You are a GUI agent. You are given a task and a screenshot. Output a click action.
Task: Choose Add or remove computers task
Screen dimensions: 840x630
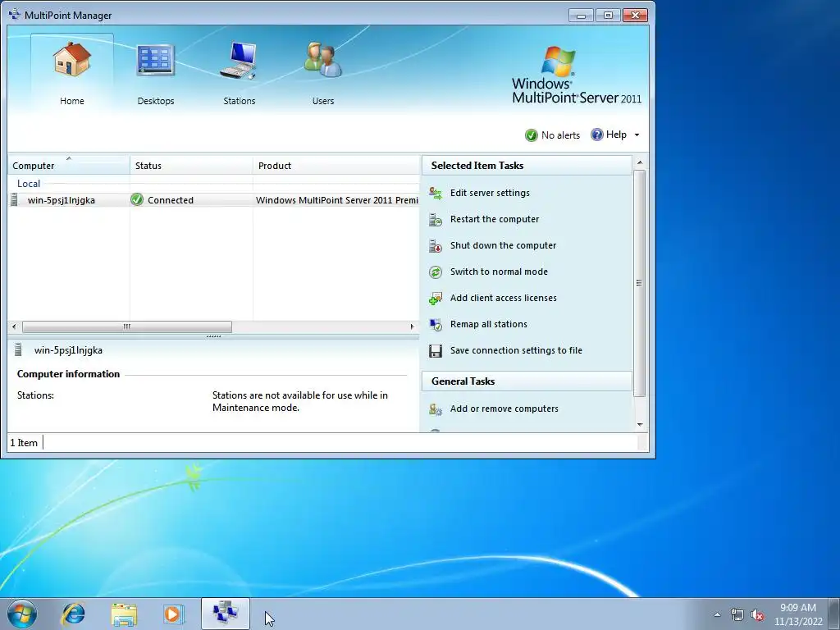pos(504,409)
